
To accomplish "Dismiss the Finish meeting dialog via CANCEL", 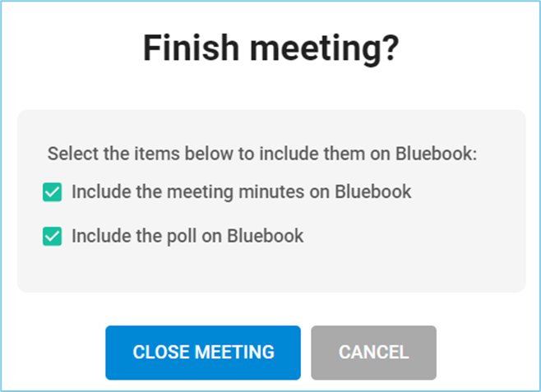I will [373, 353].
